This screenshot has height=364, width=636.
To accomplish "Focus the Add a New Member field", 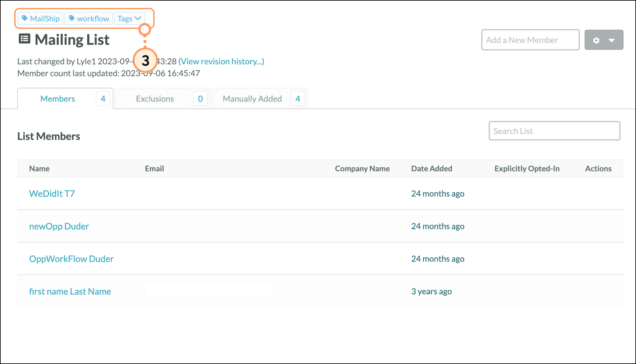I will [530, 40].
